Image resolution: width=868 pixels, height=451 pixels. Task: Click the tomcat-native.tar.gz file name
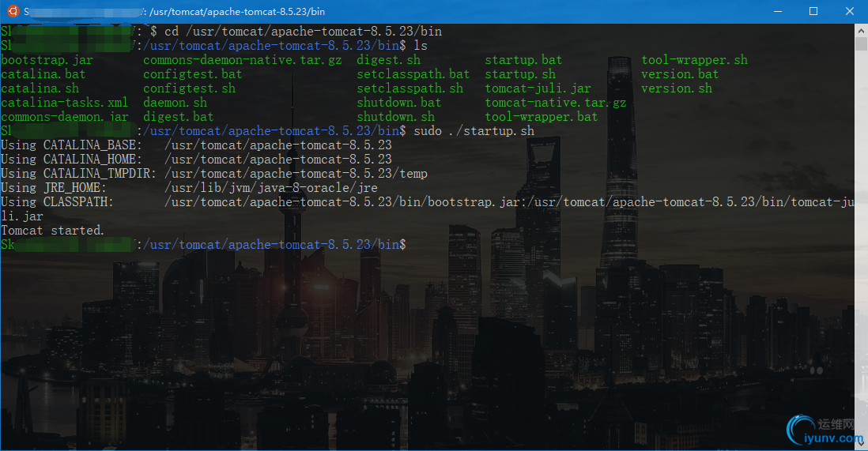[x=556, y=103]
